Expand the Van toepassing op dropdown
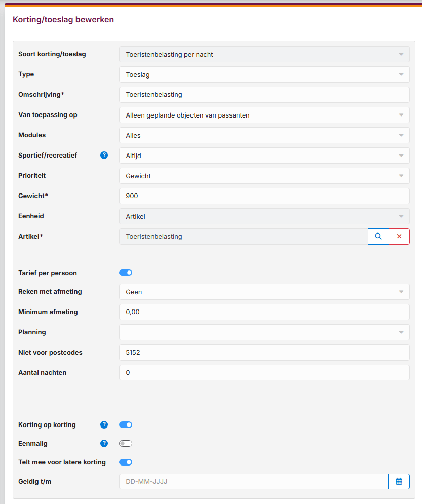This screenshot has width=422, height=504. click(264, 115)
